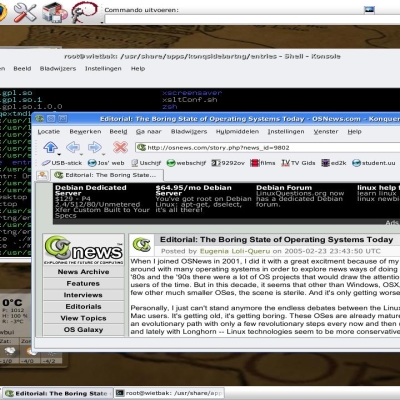400x400 pixels.
Task: Expand the Back button history dropdown arrow
Action: coord(81,155)
